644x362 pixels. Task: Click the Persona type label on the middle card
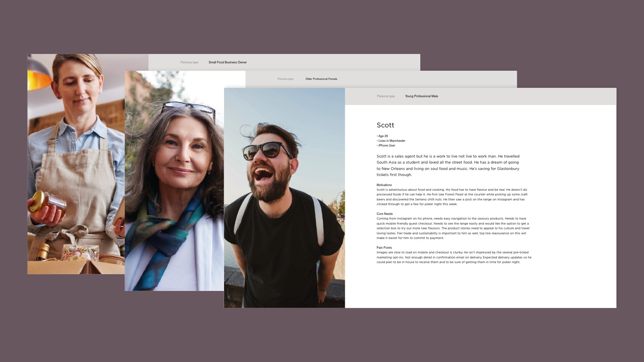pos(285,79)
